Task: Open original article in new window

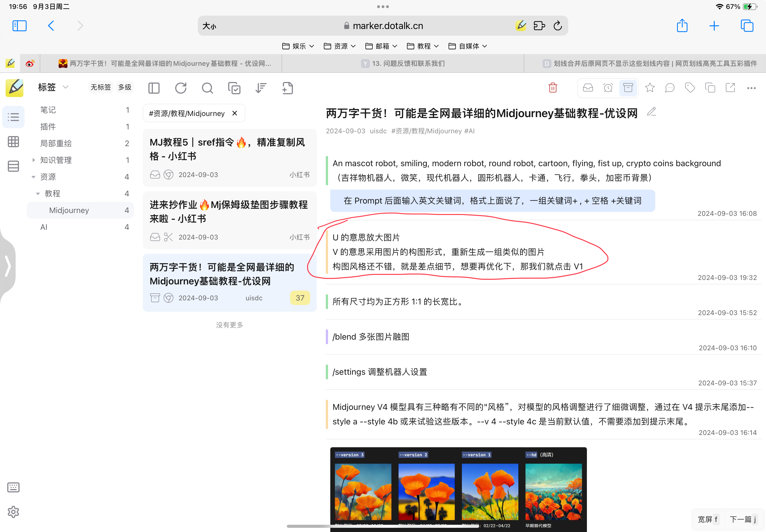Action: point(730,88)
